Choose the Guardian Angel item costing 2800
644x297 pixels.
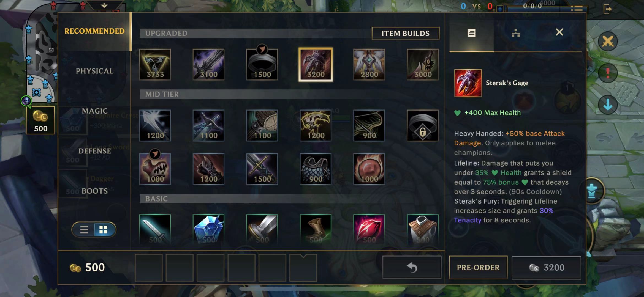(x=369, y=65)
